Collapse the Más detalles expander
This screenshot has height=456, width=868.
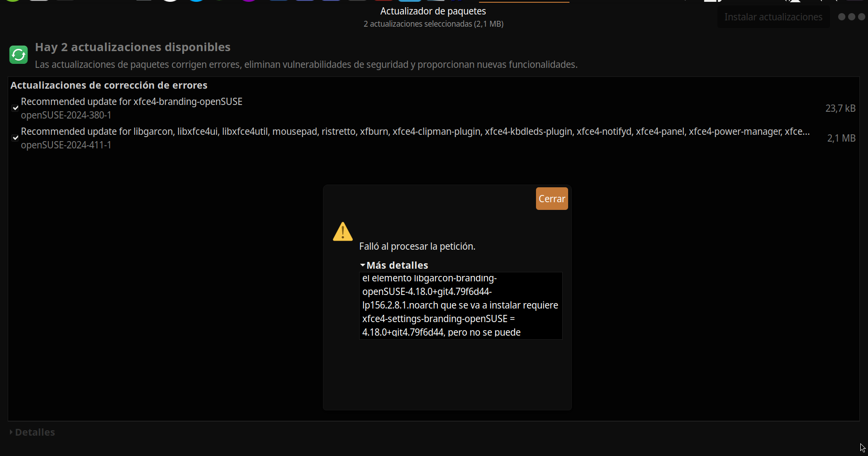coord(394,265)
